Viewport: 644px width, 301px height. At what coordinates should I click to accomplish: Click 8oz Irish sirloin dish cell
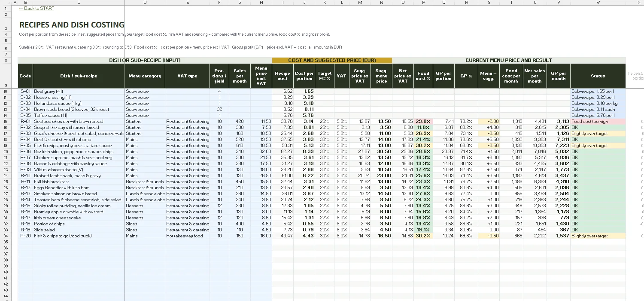[x=79, y=151]
